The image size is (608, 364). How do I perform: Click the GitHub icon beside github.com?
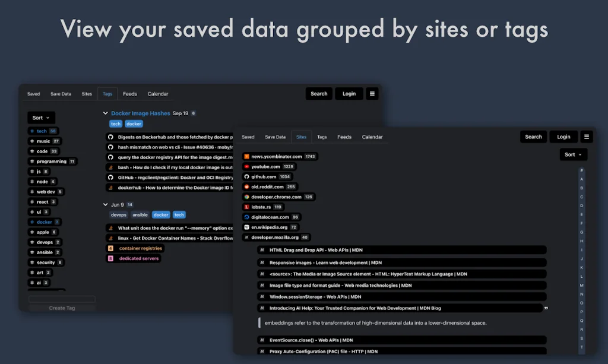coord(246,176)
